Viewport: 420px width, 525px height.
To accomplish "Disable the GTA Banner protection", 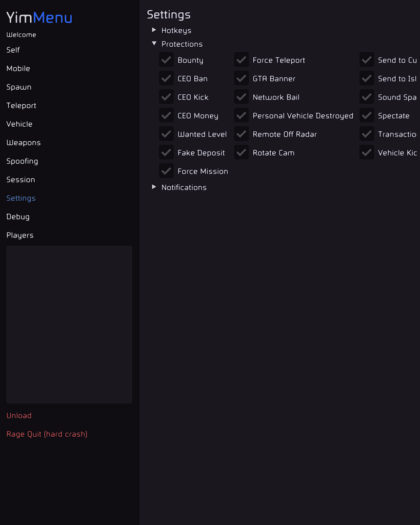I will [x=241, y=78].
